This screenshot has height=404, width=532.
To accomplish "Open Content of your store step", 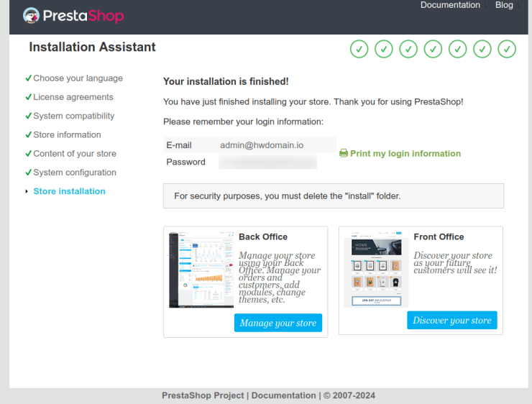I will pos(74,153).
